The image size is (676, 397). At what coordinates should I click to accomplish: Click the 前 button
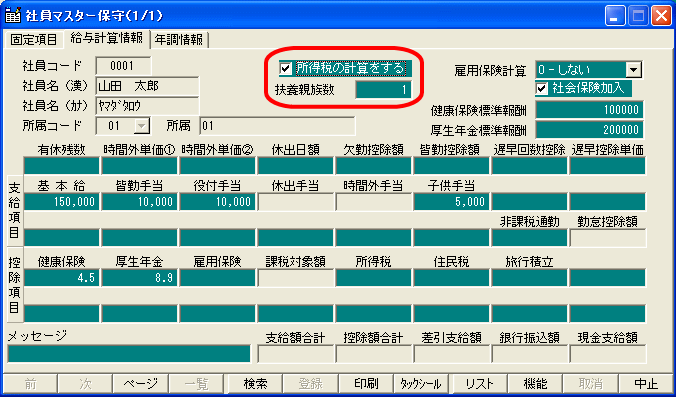point(30,383)
